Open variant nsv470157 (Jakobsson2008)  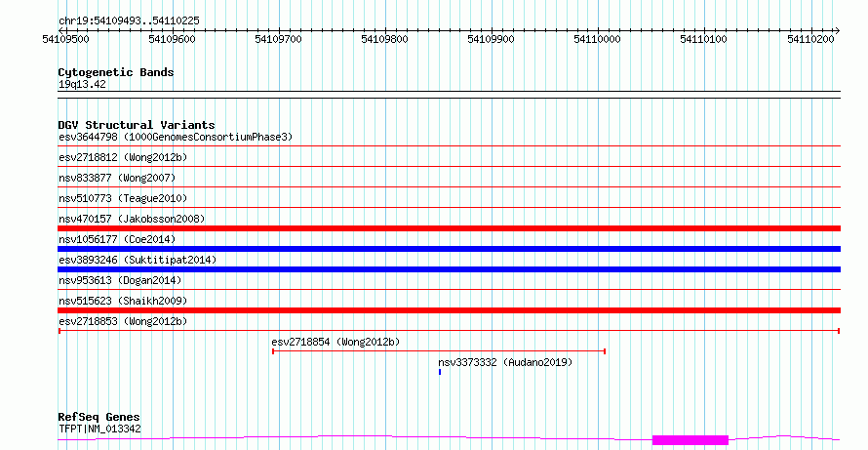coord(132,219)
